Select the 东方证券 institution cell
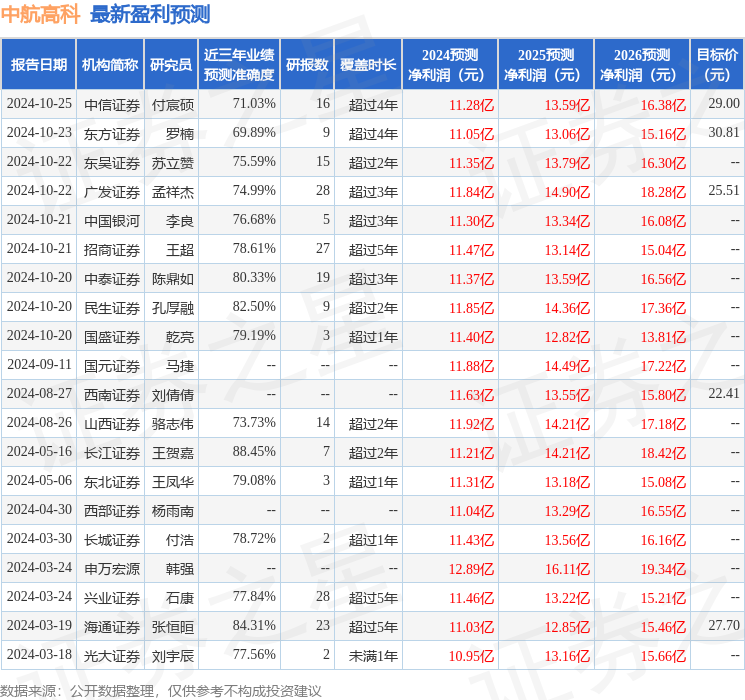The width and height of the screenshot is (745, 700). click(112, 134)
